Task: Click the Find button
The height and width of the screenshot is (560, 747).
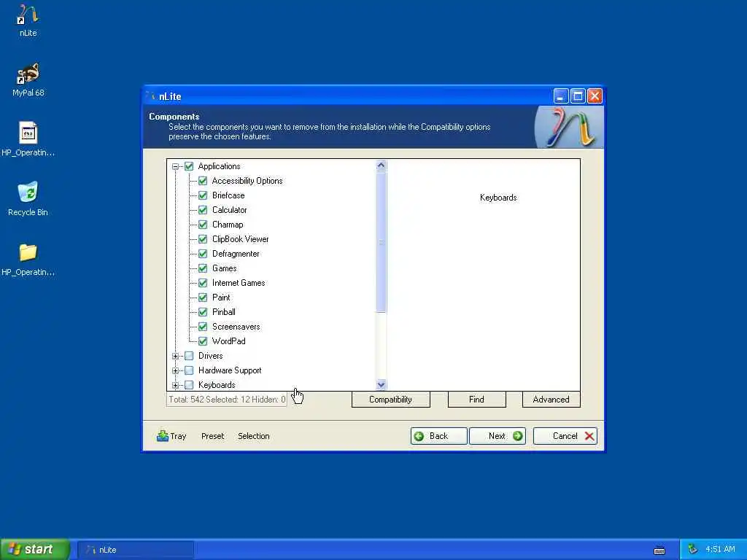Action: pos(476,400)
